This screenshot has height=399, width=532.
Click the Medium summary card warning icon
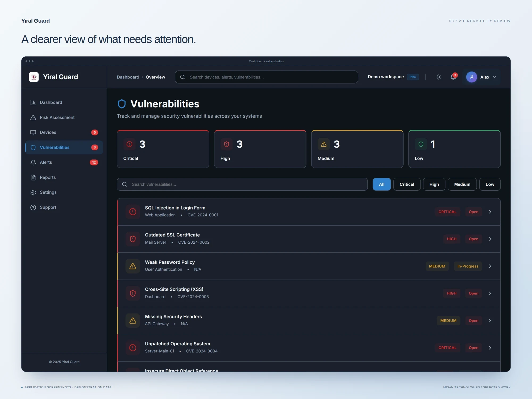324,144
